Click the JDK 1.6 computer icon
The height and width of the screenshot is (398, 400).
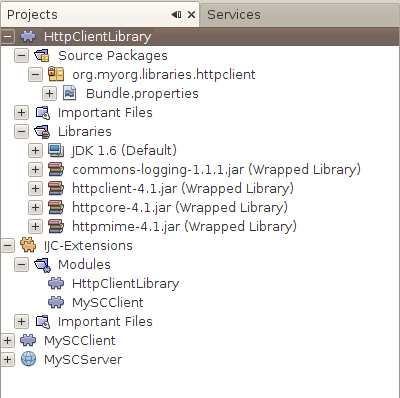click(56, 150)
